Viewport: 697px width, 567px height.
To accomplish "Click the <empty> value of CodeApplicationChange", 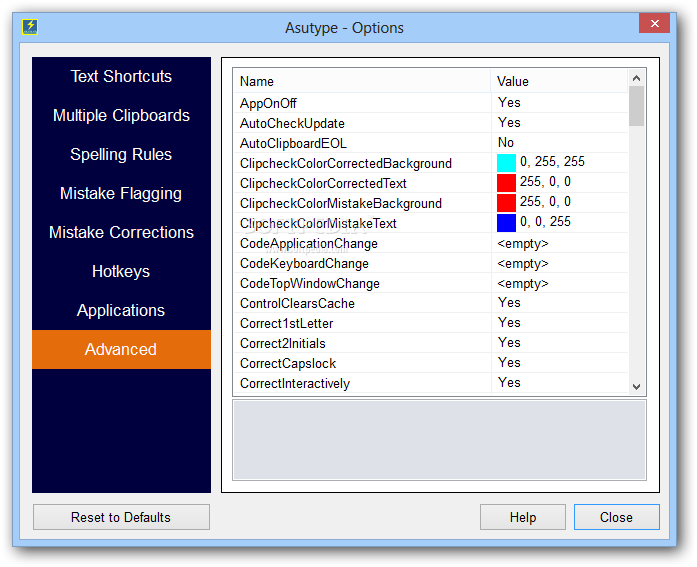I will pos(523,244).
